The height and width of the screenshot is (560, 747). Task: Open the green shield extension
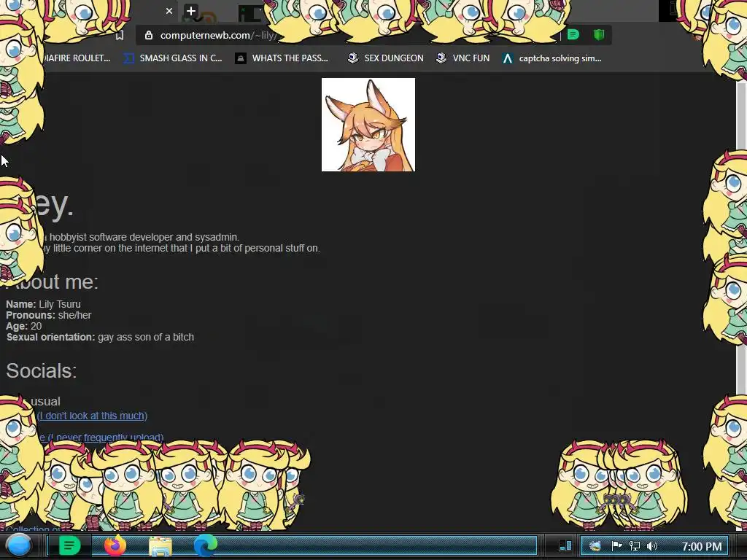click(x=599, y=35)
